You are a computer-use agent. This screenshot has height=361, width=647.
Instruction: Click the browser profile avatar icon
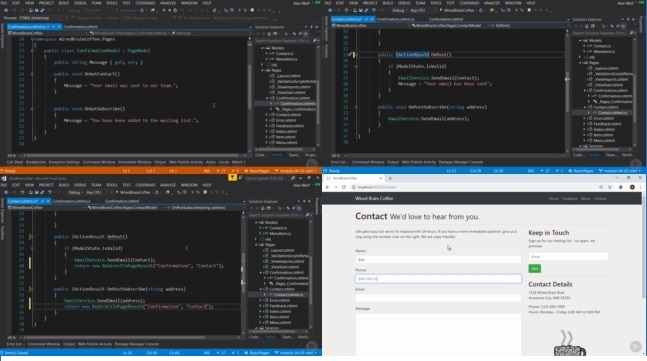(632, 187)
